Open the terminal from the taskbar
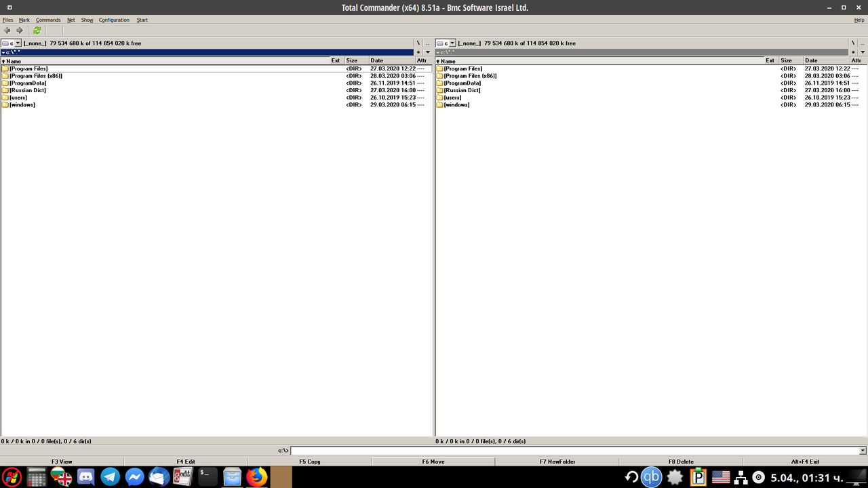This screenshot has height=488, width=868. coord(208,477)
